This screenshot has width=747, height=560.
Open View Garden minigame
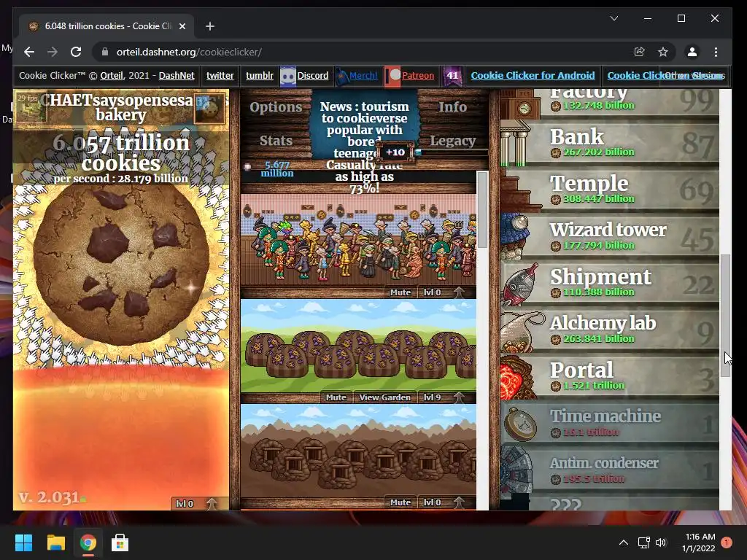point(384,397)
